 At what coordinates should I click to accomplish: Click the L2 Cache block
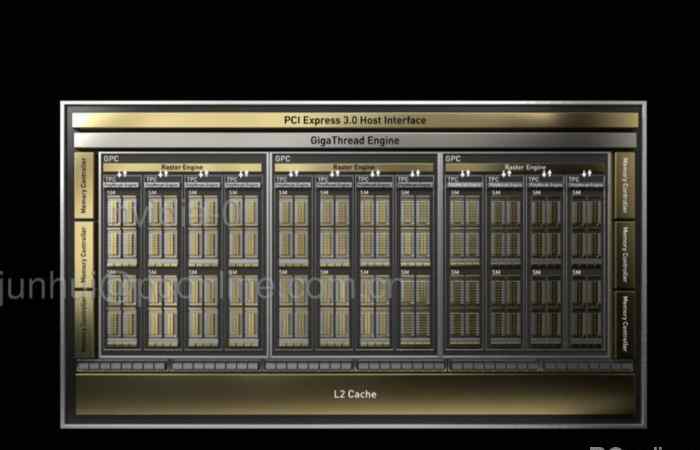click(x=355, y=394)
